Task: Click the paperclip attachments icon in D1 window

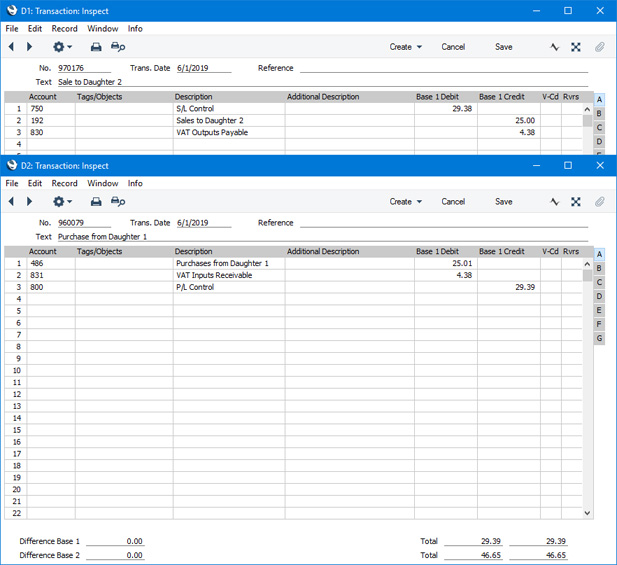Action: (599, 47)
